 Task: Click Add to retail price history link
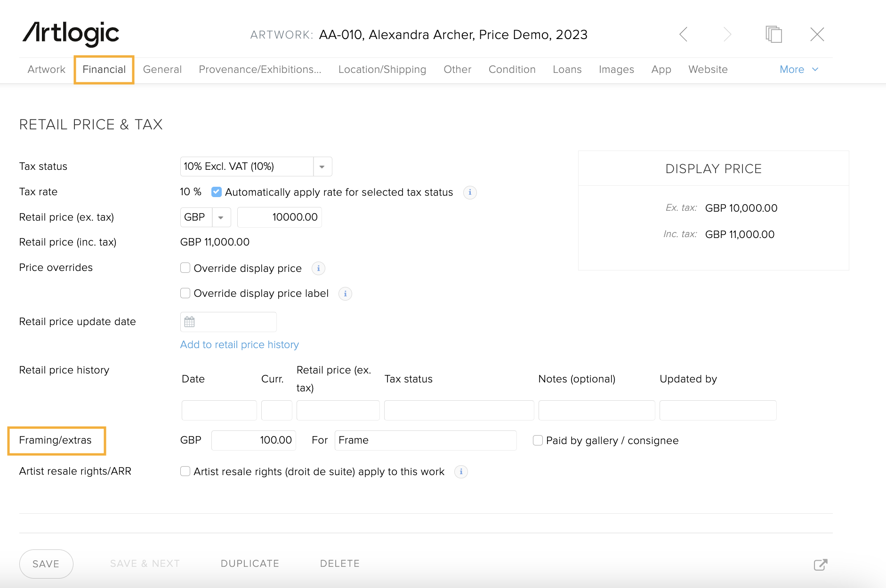(239, 345)
